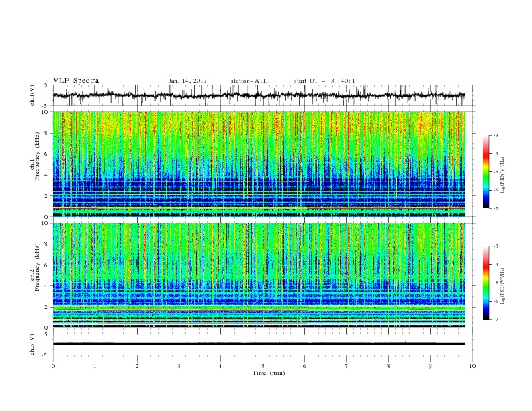Viewport: 532px width, 411px height.
Task: Click the "ch.2 Frequency (kHz)" axis label
Action: coord(34,267)
